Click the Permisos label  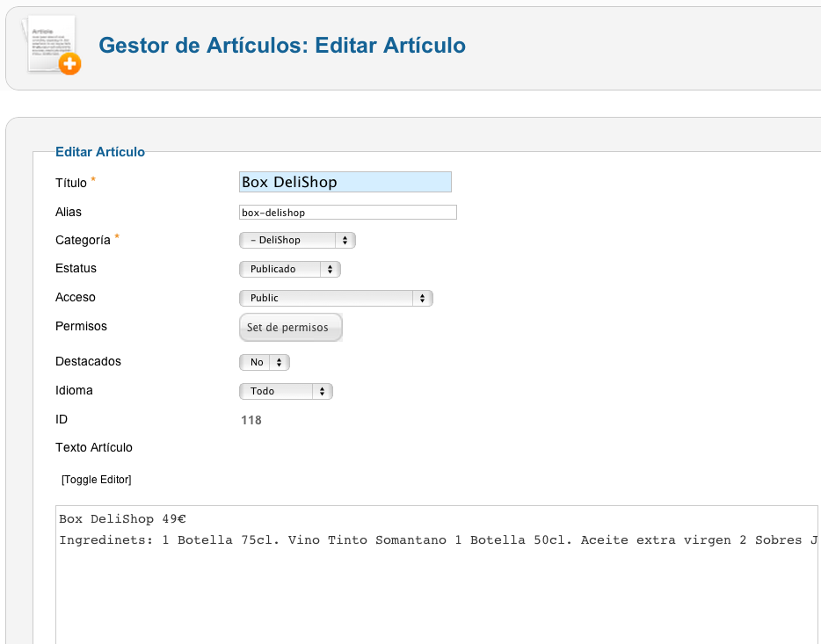pyautogui.click(x=81, y=326)
